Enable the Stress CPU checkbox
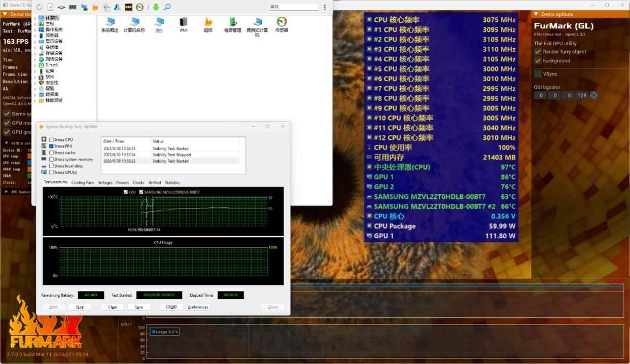The width and height of the screenshot is (630, 364). 52,139
